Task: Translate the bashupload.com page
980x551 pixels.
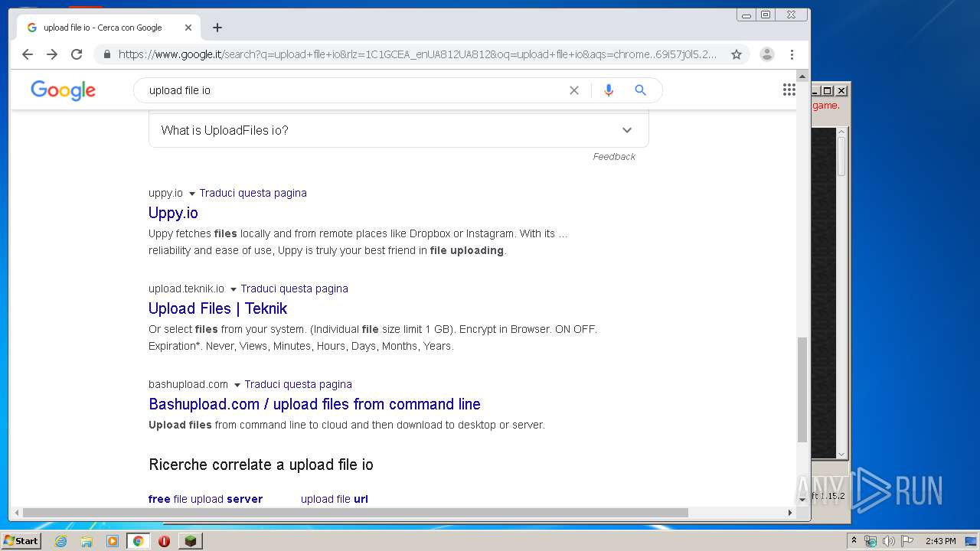Action: tap(299, 384)
